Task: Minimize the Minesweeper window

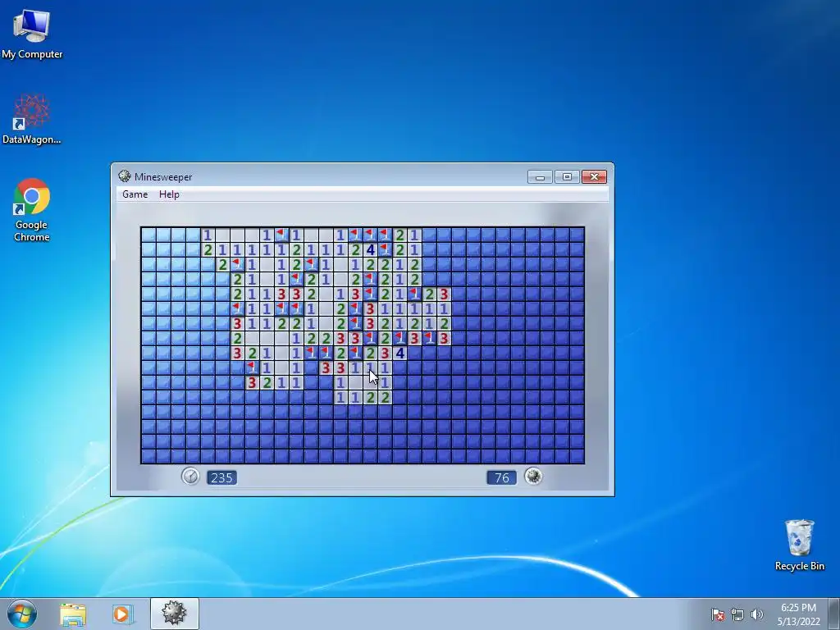Action: 540,177
